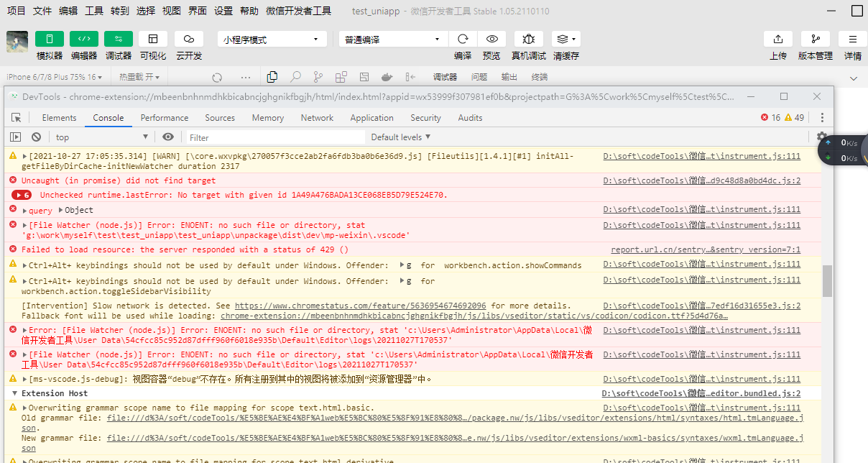
Task: Open the iPhone 6/7/8 Plus device dropdown
Action: point(55,77)
